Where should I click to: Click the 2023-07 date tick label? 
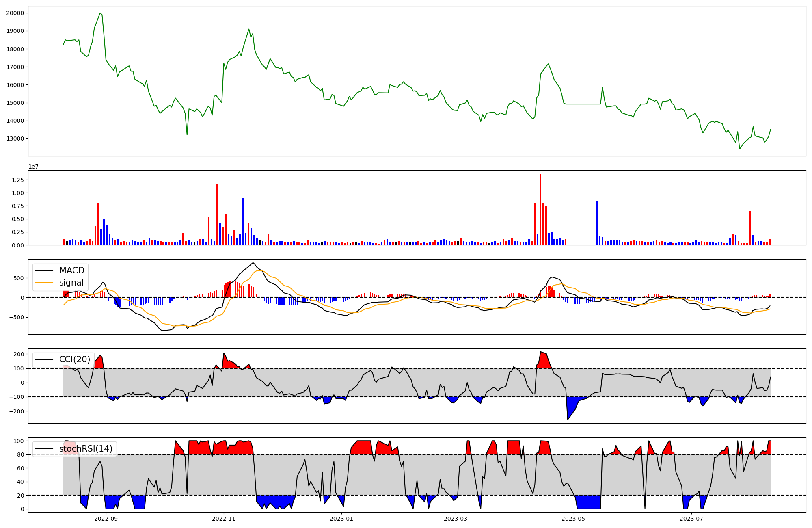click(x=691, y=519)
